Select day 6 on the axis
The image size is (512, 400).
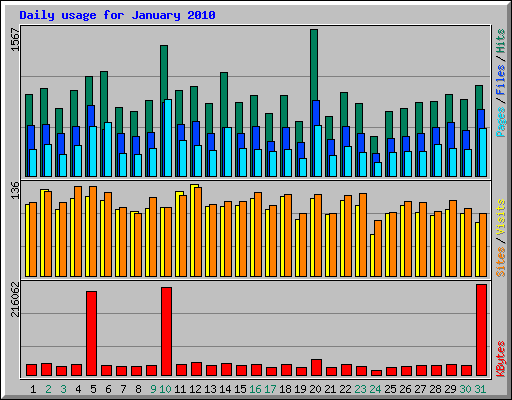pyautogui.click(x=108, y=389)
